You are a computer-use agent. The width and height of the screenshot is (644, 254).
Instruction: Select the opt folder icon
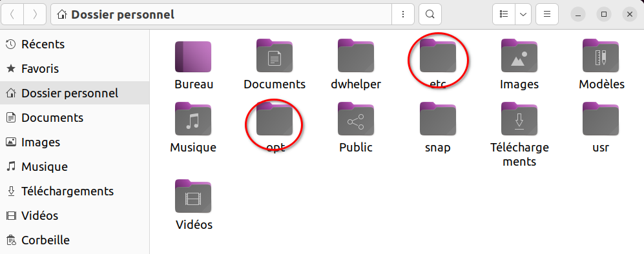point(275,119)
